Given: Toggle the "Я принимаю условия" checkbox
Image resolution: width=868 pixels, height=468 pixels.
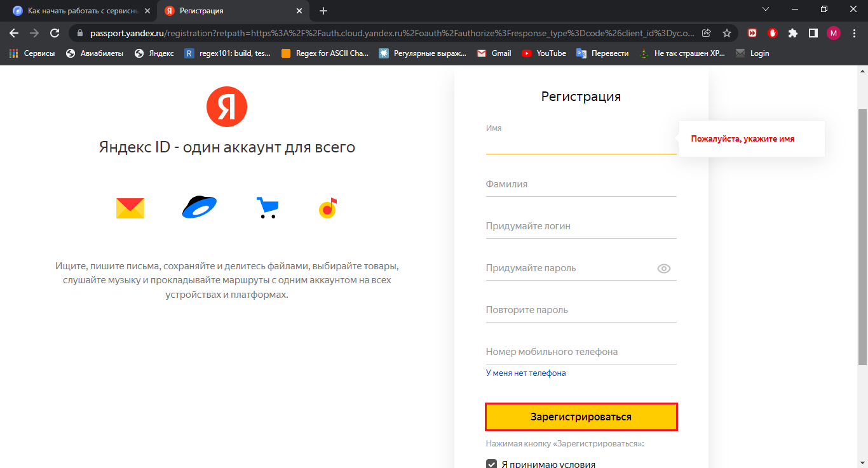Looking at the screenshot, I should (x=491, y=464).
